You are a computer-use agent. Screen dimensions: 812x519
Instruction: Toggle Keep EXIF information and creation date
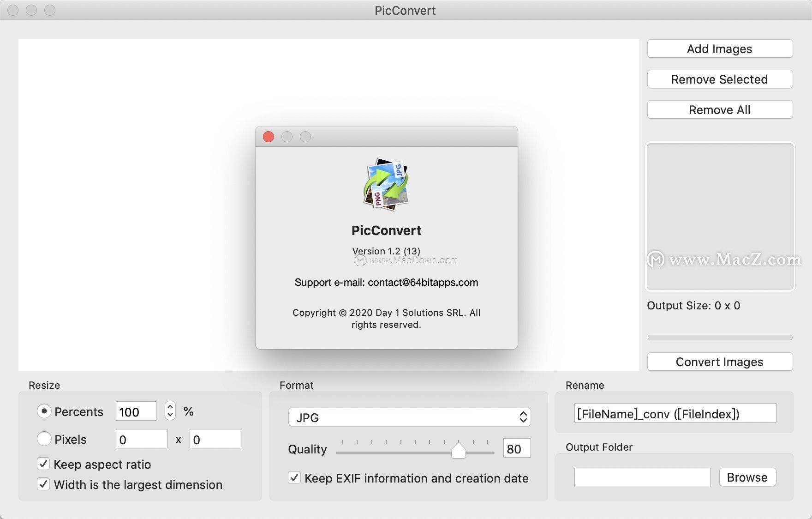[x=294, y=477]
